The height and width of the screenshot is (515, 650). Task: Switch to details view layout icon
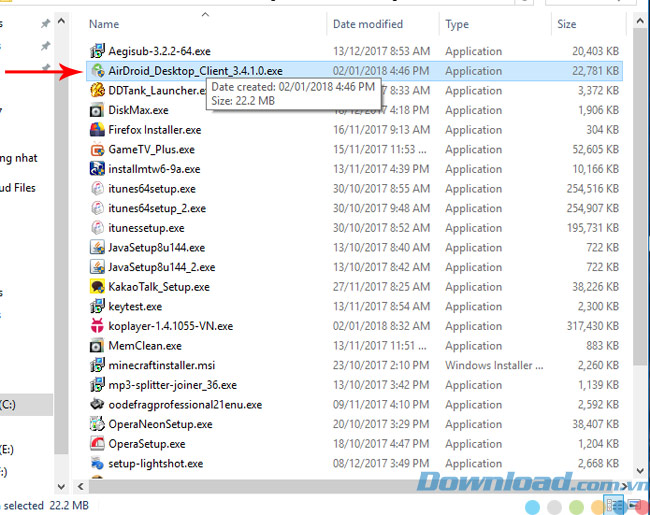[x=615, y=505]
